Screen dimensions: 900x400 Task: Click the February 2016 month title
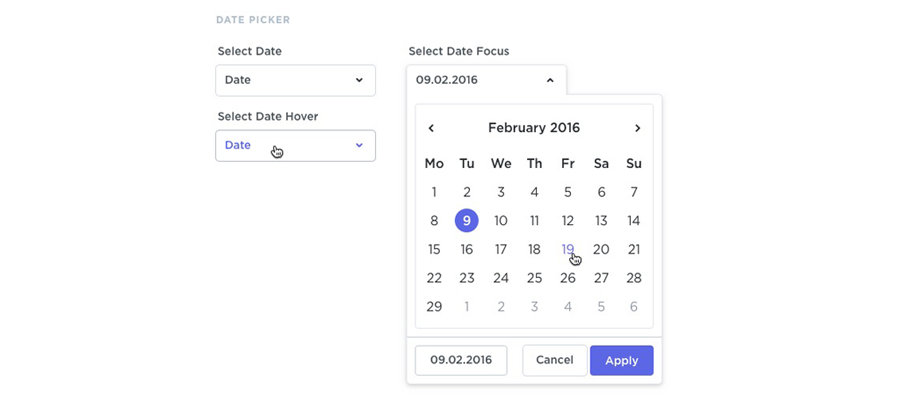[534, 128]
